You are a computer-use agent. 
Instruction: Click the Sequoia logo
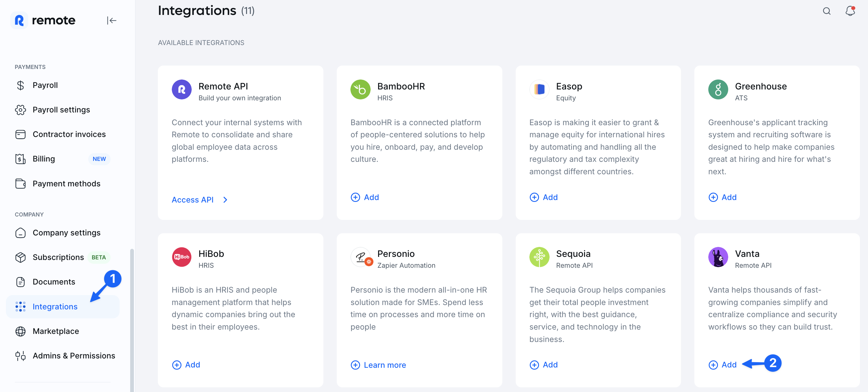539,257
